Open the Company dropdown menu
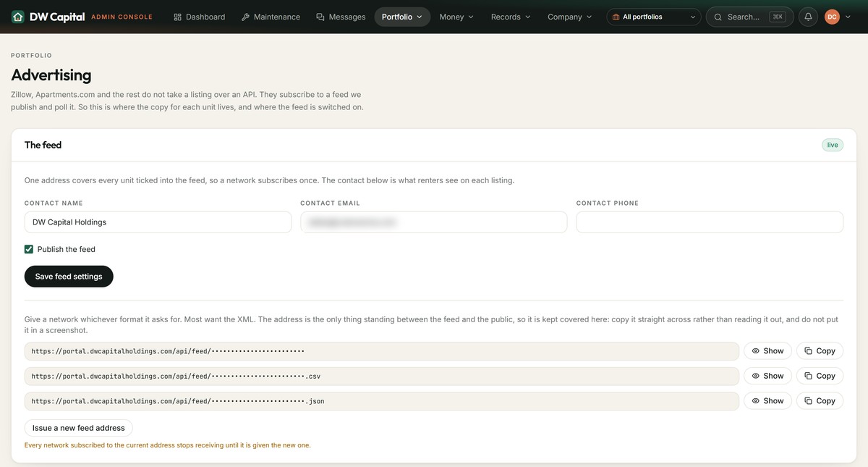The height and width of the screenshot is (467, 868). (x=569, y=17)
